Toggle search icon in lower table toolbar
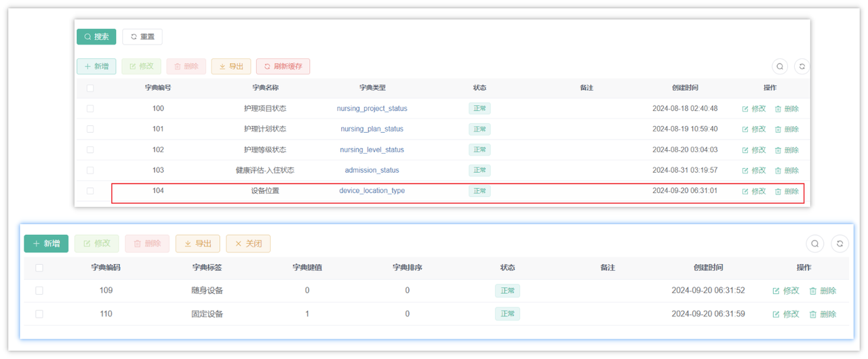The height and width of the screenshot is (359, 868). tap(815, 244)
